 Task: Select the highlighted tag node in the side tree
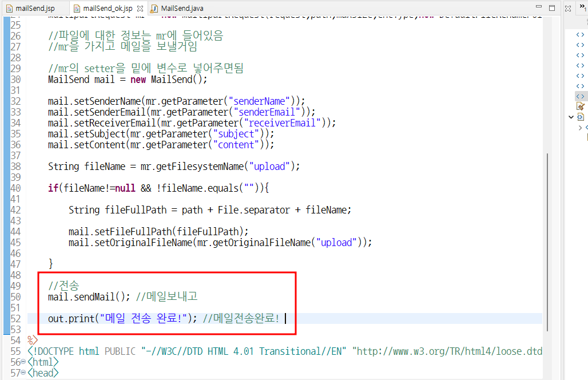580,96
